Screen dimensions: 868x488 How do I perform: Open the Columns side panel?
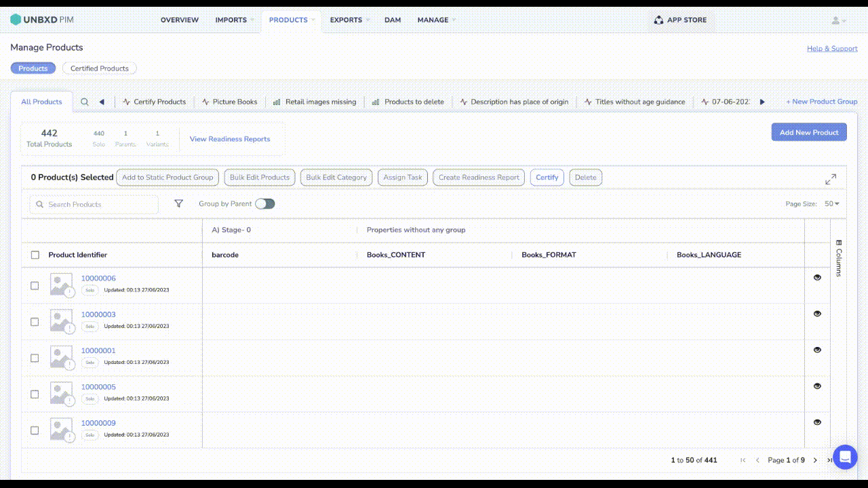point(838,258)
